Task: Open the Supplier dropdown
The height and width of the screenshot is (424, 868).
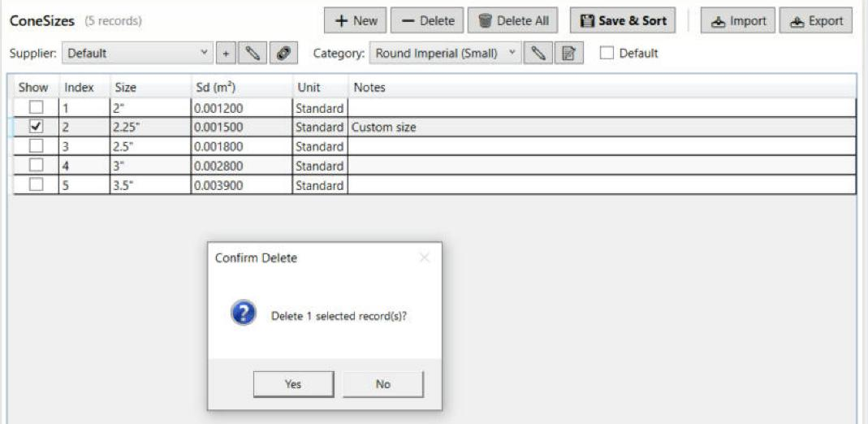Action: point(137,54)
